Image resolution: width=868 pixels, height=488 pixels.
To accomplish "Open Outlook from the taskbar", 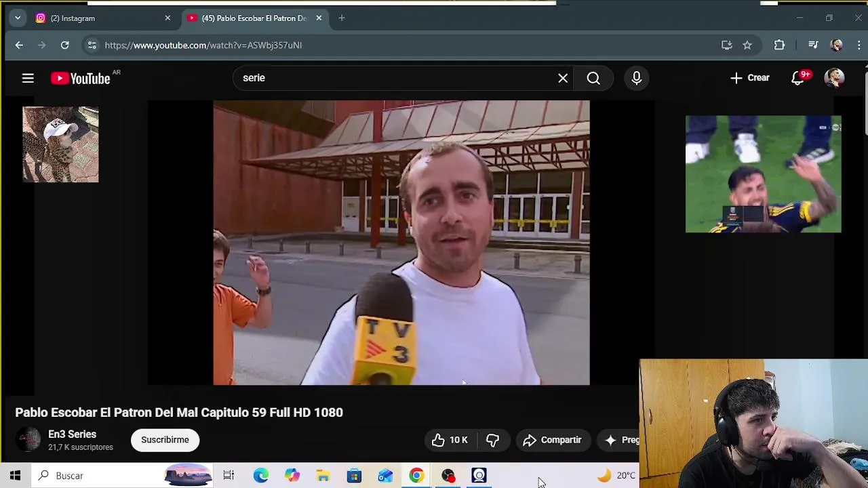I will [x=385, y=476].
